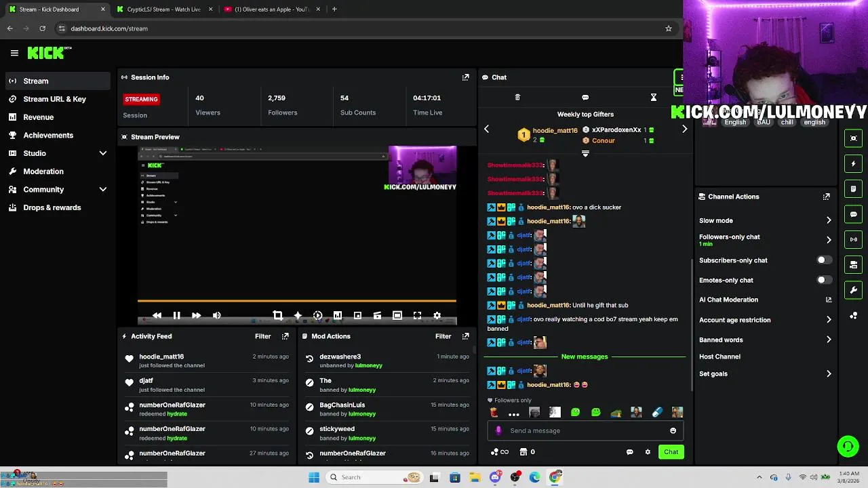868x488 pixels.
Task: Open playback speed icon in preview controls
Action: 317,315
